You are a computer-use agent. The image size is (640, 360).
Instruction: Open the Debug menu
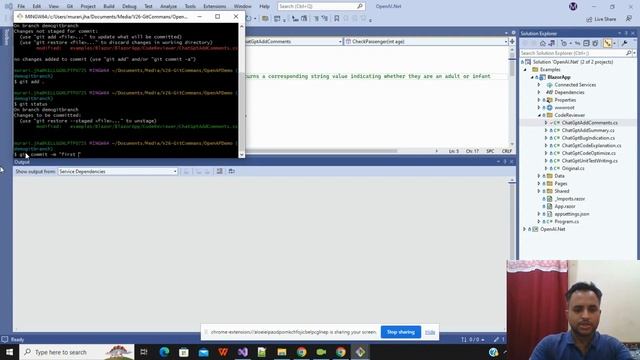(x=129, y=7)
